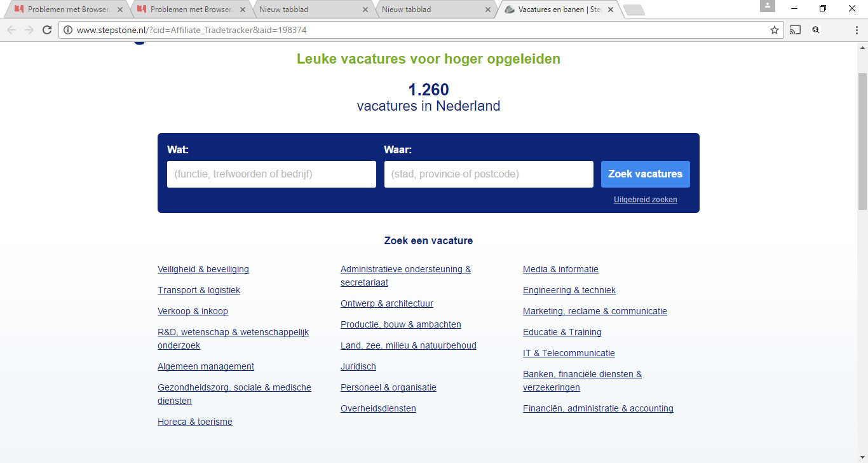Open Transport & logistiek vacancies
The image size is (868, 463).
coord(199,290)
